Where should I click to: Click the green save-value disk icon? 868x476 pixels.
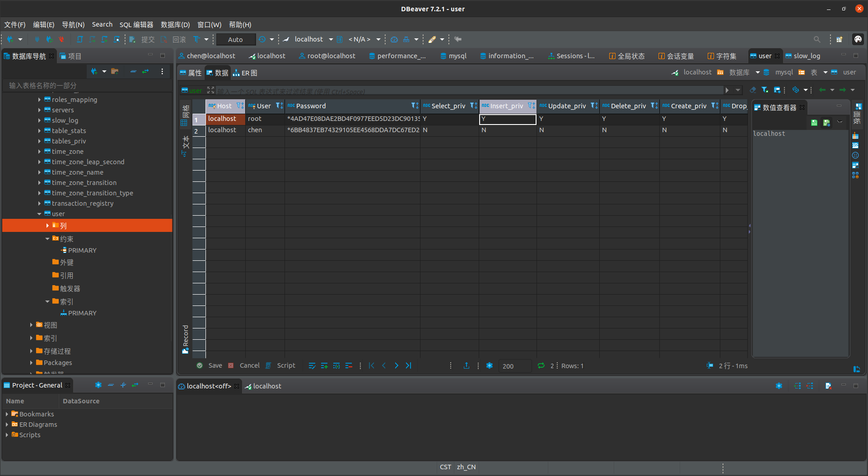(814, 122)
